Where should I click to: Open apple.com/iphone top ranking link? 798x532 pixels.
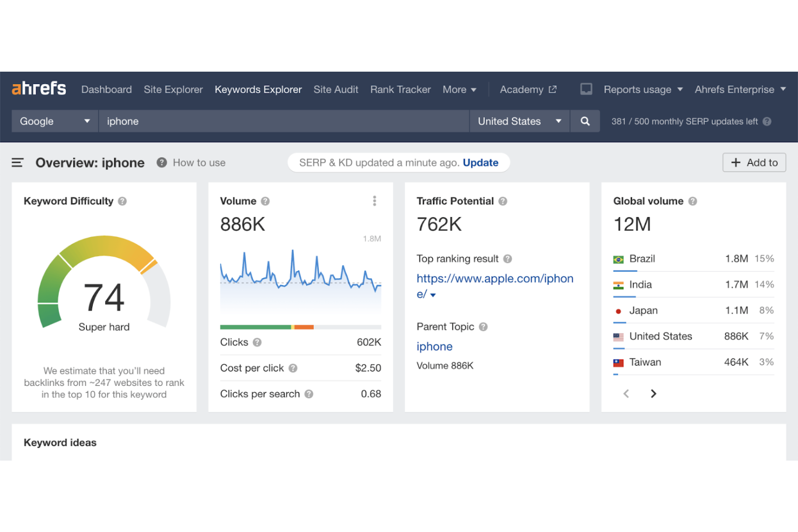(x=494, y=286)
